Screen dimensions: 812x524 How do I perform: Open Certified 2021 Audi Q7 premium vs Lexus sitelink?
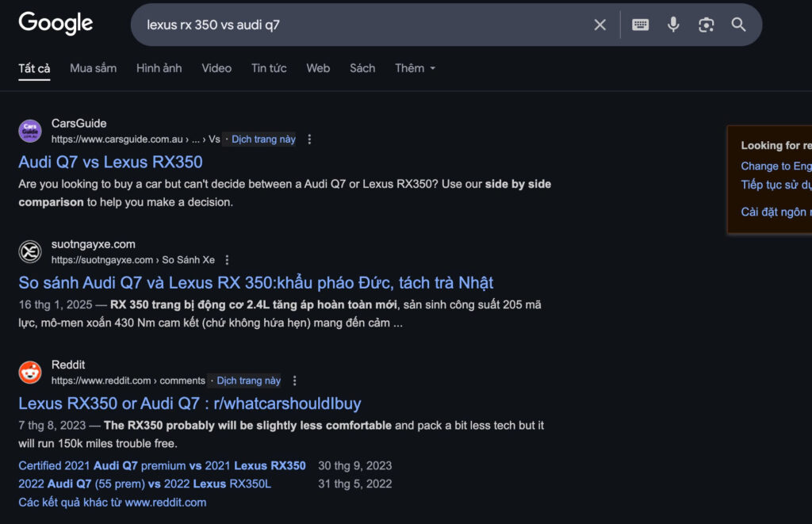tap(162, 465)
